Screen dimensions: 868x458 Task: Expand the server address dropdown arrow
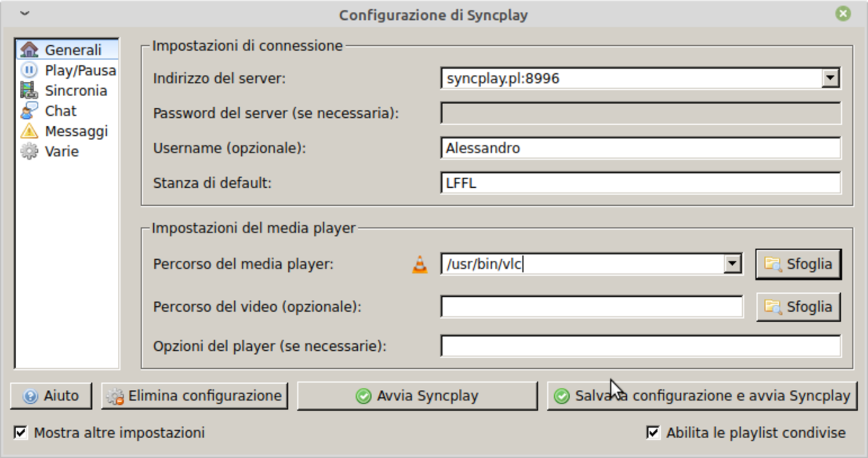pos(830,79)
